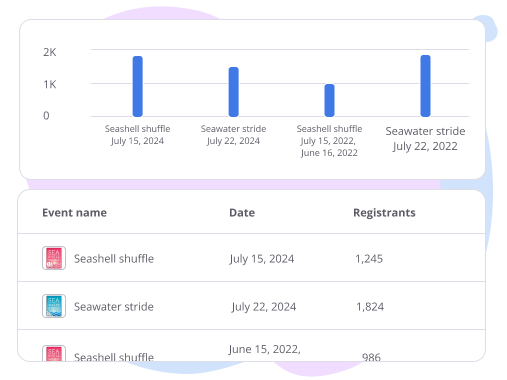
Task: Click the July 15, 2024 date cell
Action: [x=262, y=259]
